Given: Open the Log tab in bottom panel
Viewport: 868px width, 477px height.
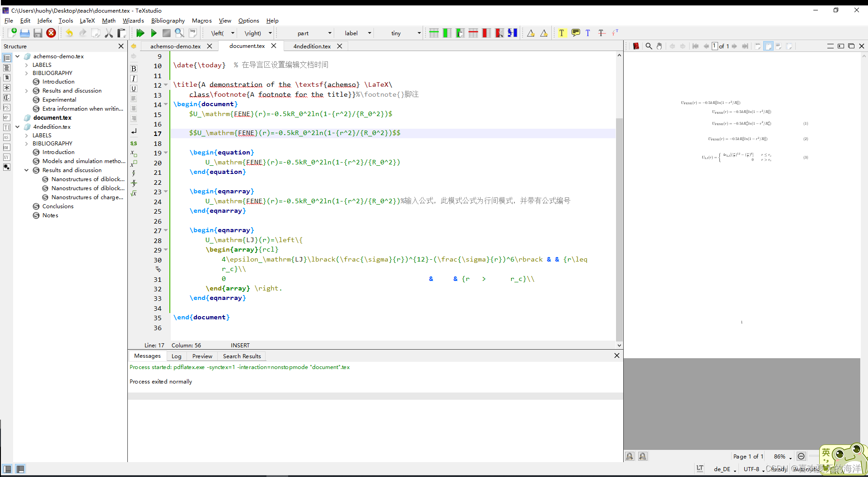Looking at the screenshot, I should tap(176, 356).
